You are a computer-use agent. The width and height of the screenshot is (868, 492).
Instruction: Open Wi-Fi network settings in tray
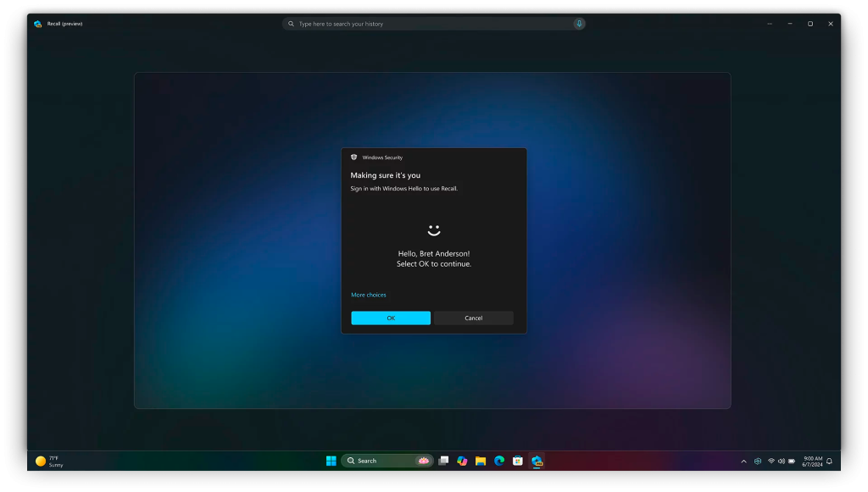(771, 461)
